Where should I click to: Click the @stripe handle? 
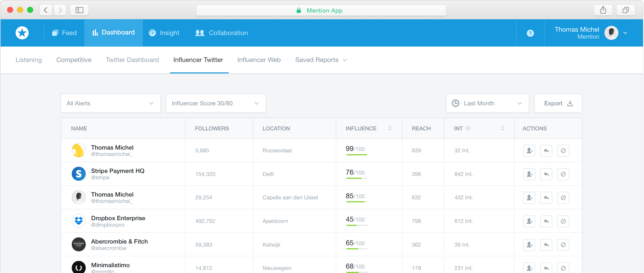tap(100, 177)
